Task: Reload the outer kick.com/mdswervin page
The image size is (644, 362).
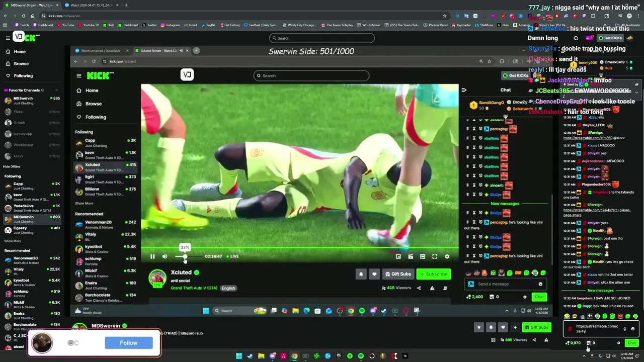Action: pos(24,16)
